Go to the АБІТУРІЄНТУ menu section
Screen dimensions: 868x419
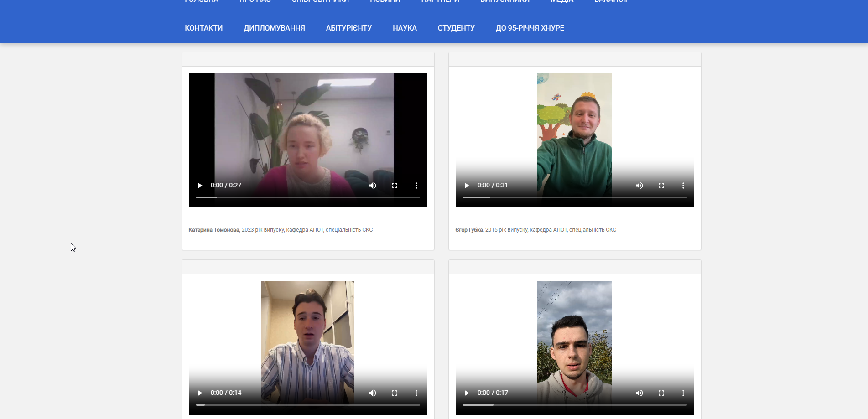(348, 28)
